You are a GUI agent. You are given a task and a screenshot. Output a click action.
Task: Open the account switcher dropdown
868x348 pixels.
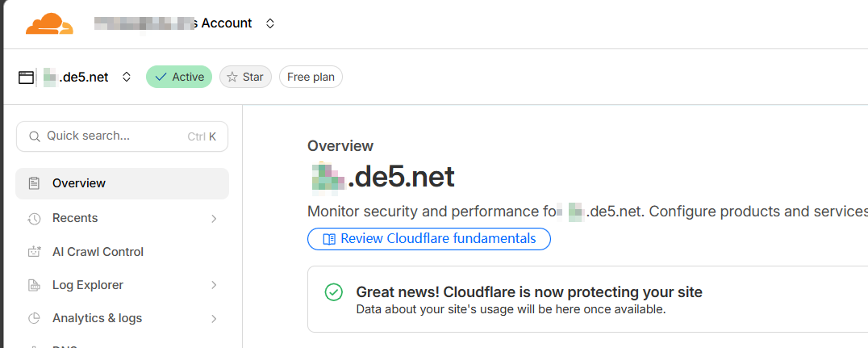(270, 23)
